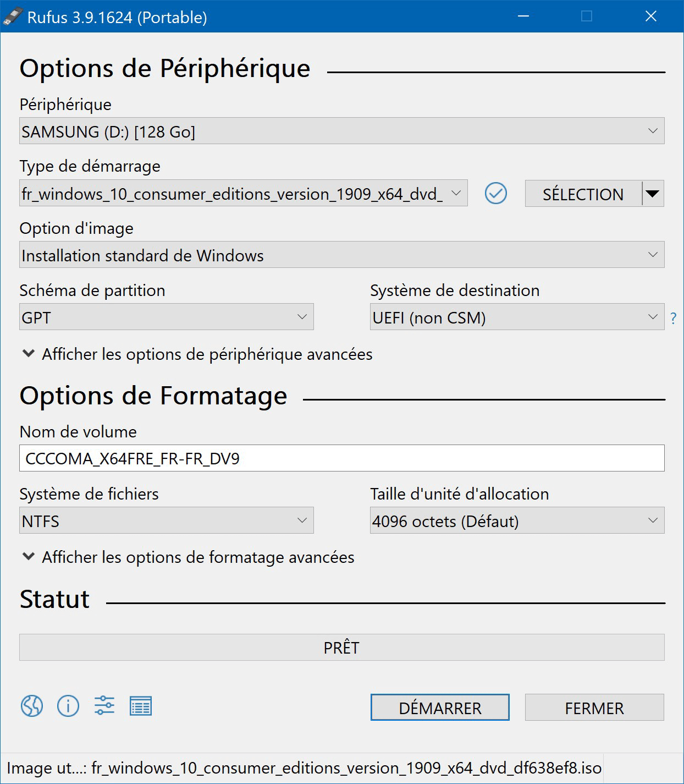Screen dimensions: 684x784
Task: Open the Type de démarrage ISO dropdown
Action: click(x=243, y=194)
